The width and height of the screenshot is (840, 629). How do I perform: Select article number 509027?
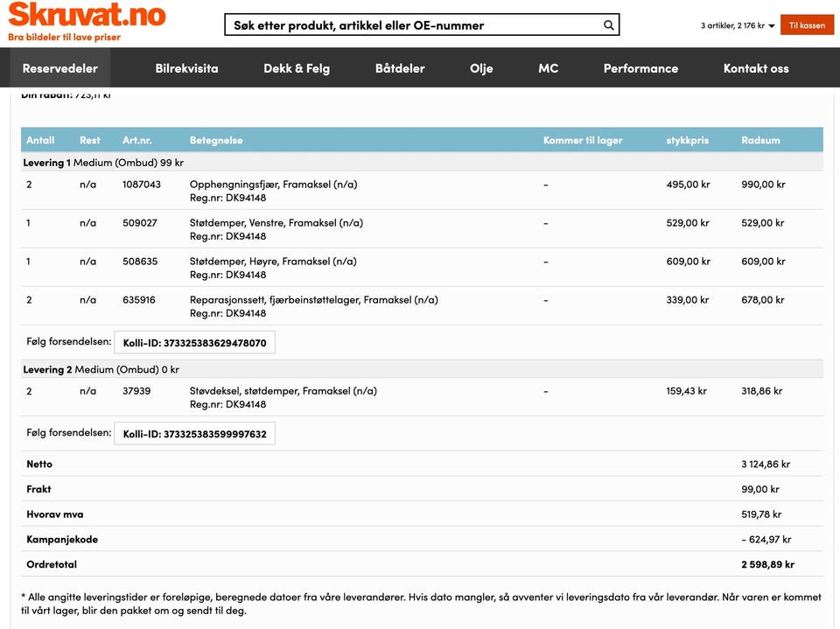coord(140,223)
